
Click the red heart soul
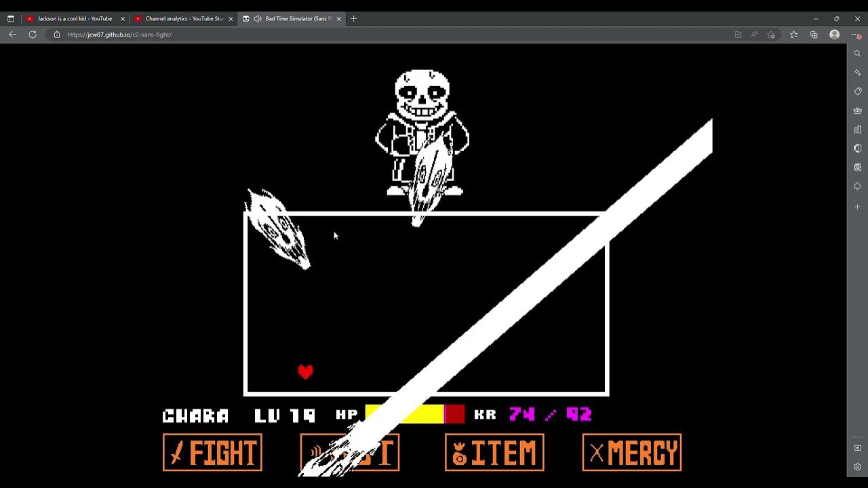(305, 371)
